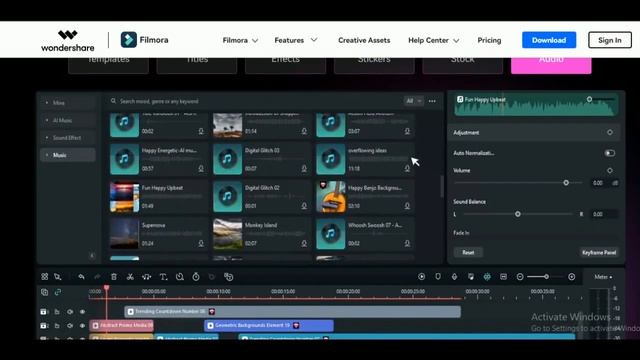The image size is (640, 360).
Task: Click the green snapping icon in timeline toolbar
Action: (487, 277)
